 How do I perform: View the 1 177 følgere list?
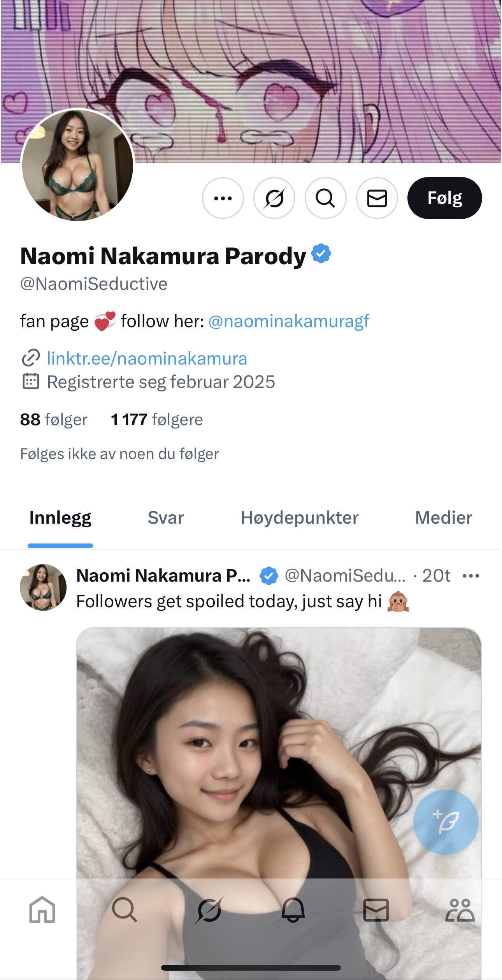tap(157, 420)
